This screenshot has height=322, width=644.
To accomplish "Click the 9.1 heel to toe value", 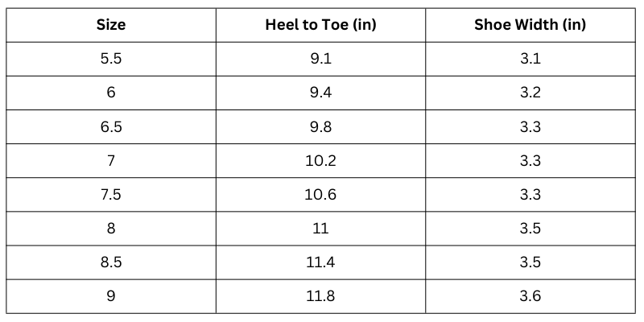I will [x=320, y=59].
